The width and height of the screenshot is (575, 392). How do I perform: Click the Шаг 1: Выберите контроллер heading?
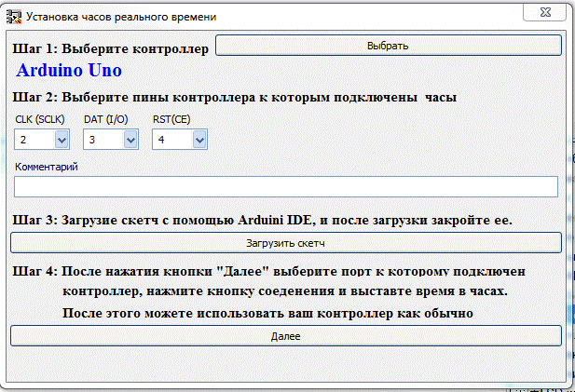[110, 48]
